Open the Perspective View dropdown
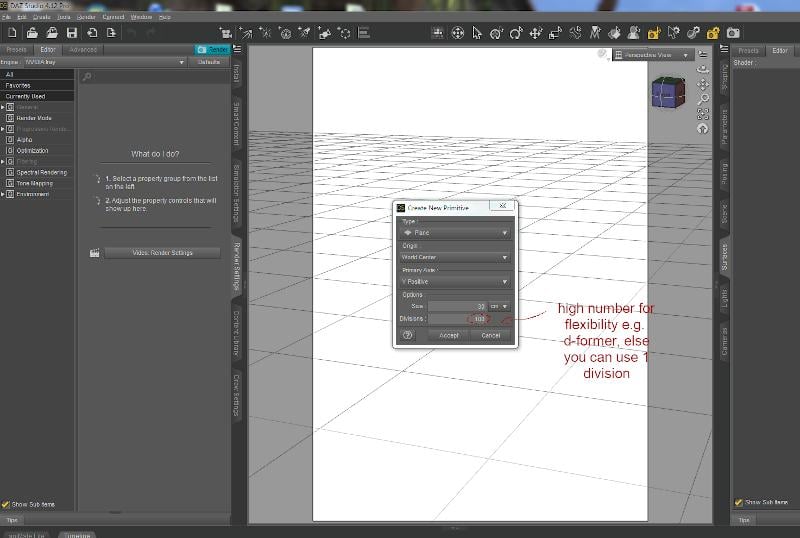The width and height of the screenshot is (800, 538). point(653,55)
